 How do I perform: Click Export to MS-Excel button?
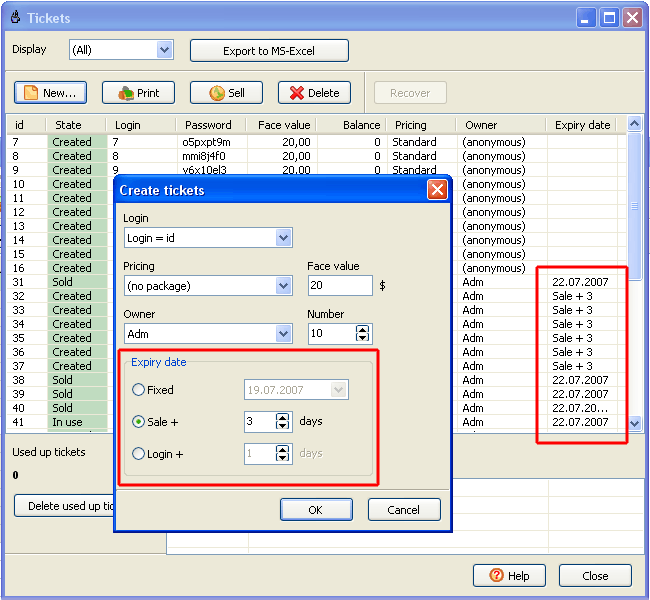[x=269, y=51]
